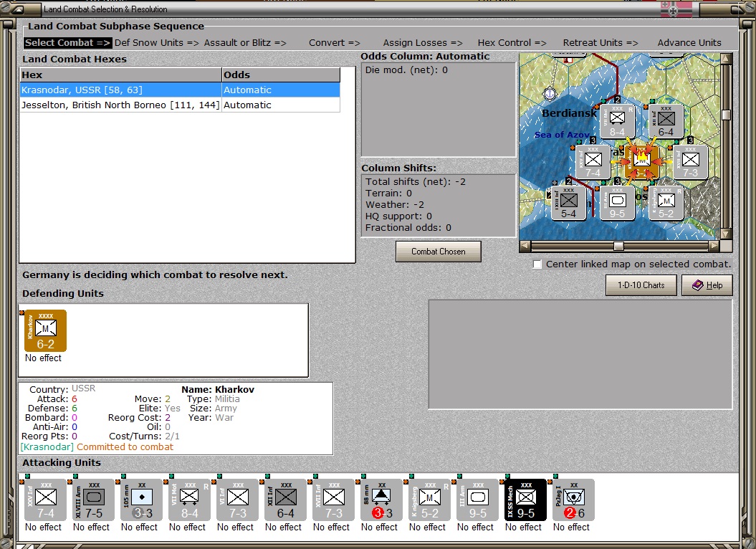Click the Assign Losses subphase step

[x=423, y=42]
